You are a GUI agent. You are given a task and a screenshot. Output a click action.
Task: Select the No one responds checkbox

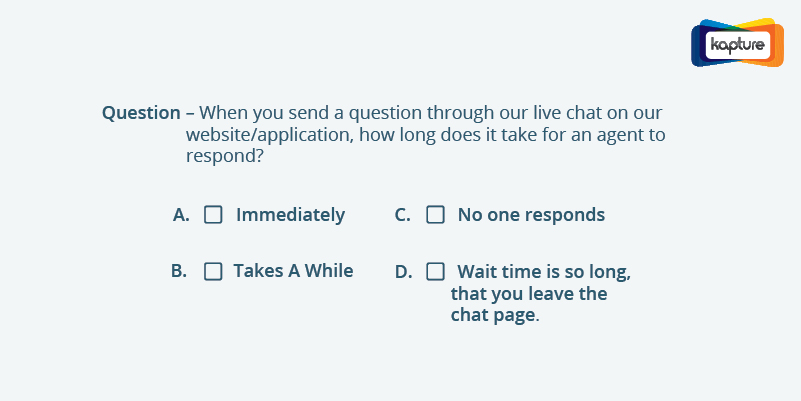[435, 215]
